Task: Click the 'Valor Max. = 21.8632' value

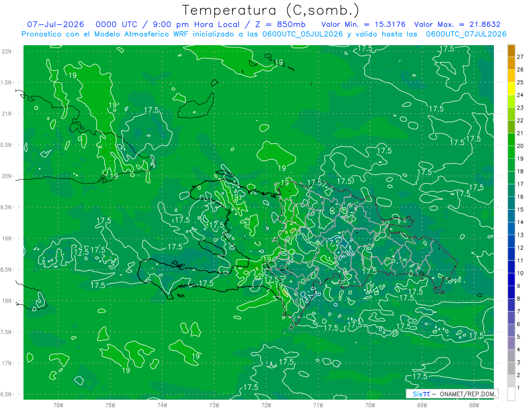Action: tap(457, 24)
